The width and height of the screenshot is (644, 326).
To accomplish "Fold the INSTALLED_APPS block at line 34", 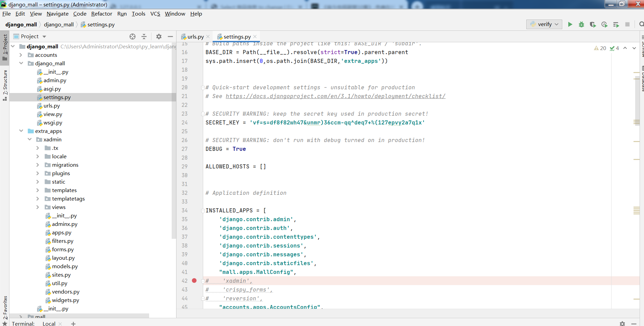I will [203, 210].
